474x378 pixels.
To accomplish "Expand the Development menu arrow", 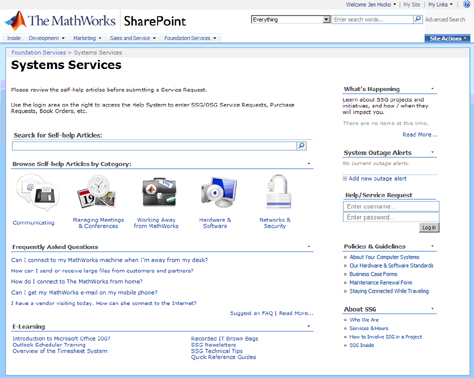I will click(x=63, y=38).
